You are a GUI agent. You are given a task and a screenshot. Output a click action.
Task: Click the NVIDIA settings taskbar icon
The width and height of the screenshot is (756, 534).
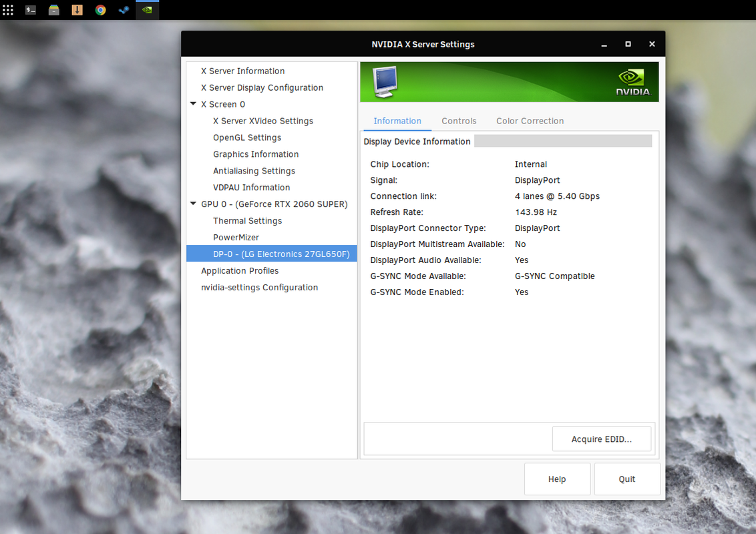(147, 9)
